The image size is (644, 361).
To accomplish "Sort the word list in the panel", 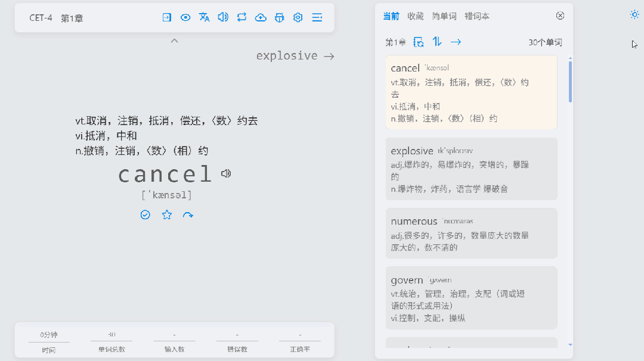I will pyautogui.click(x=436, y=42).
